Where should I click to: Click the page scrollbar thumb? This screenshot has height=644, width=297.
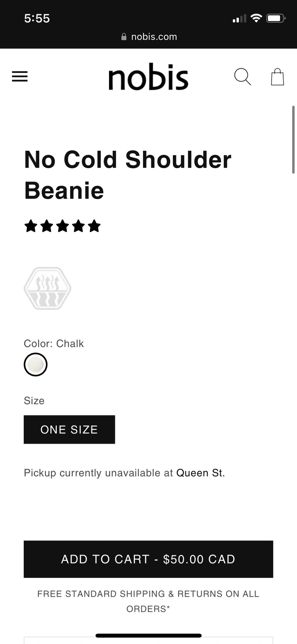[293, 140]
